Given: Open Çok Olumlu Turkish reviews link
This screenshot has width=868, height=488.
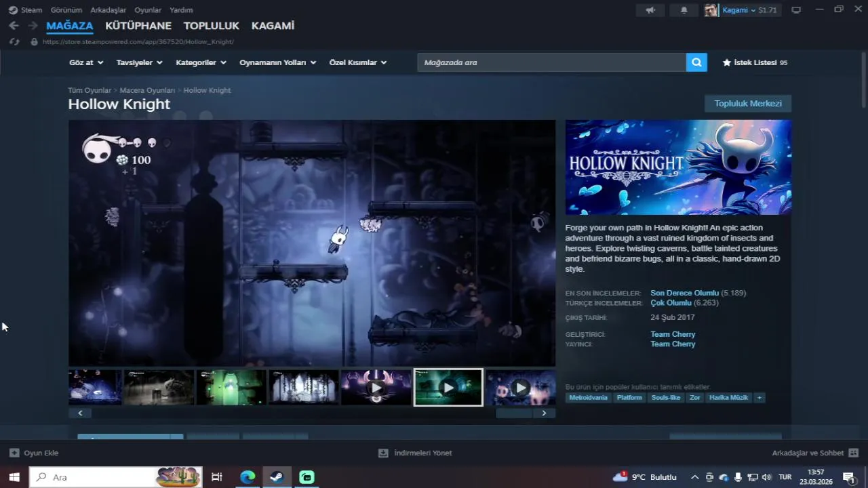Looking at the screenshot, I should pos(671,303).
